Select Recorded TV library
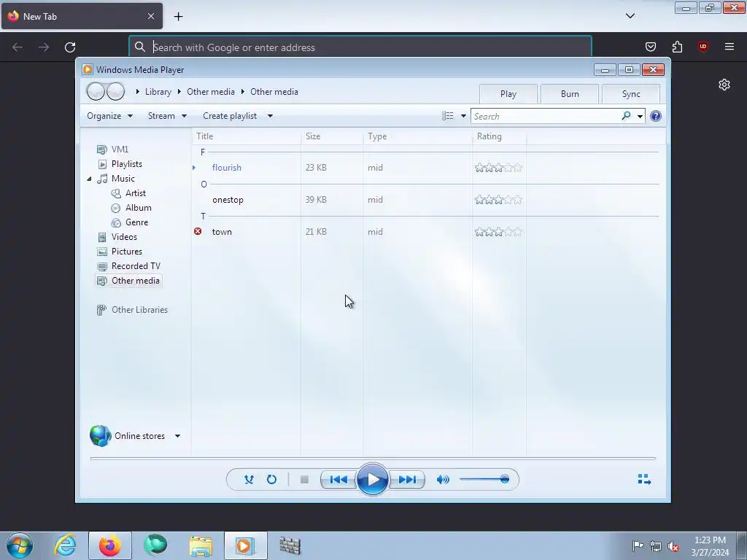The image size is (747, 560). click(x=136, y=266)
